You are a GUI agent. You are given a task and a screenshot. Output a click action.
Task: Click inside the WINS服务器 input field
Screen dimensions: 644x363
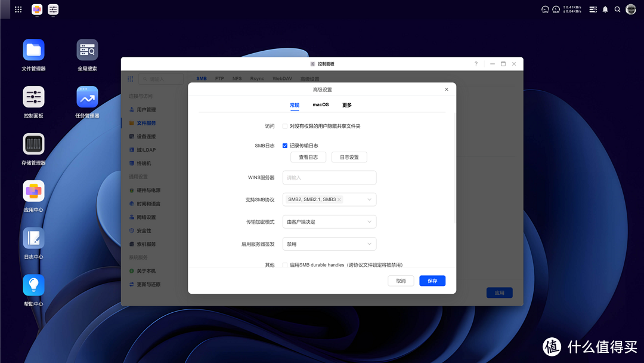[x=329, y=177]
